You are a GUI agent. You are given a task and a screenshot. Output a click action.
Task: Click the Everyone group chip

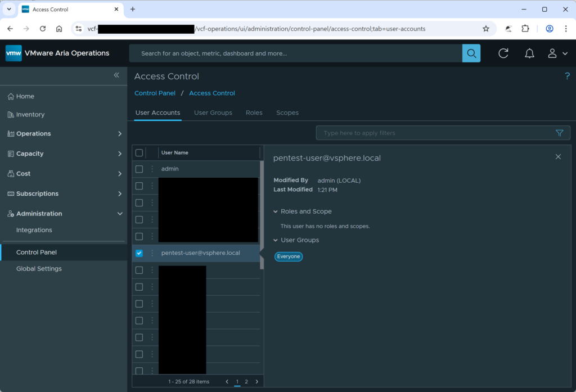(289, 256)
